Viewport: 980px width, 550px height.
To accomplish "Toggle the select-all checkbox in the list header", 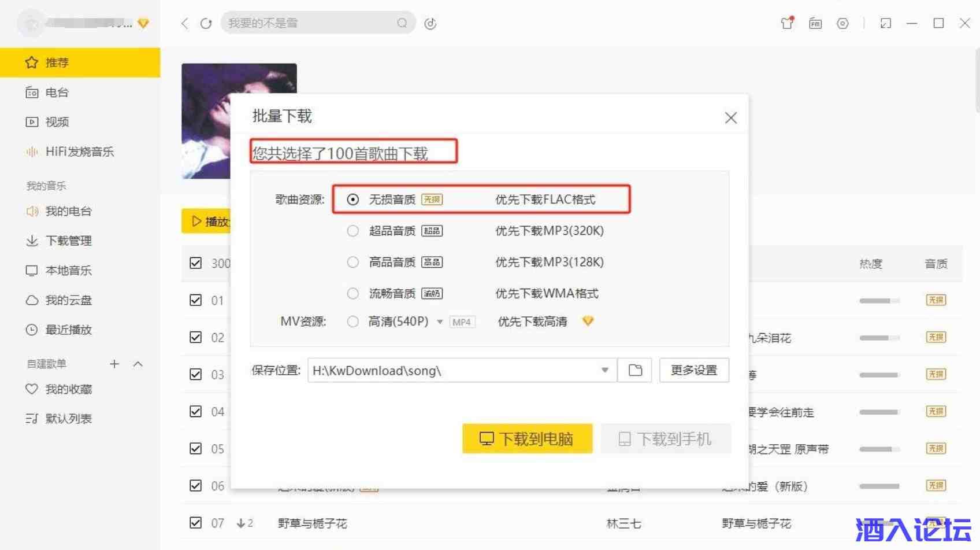I will click(x=196, y=263).
